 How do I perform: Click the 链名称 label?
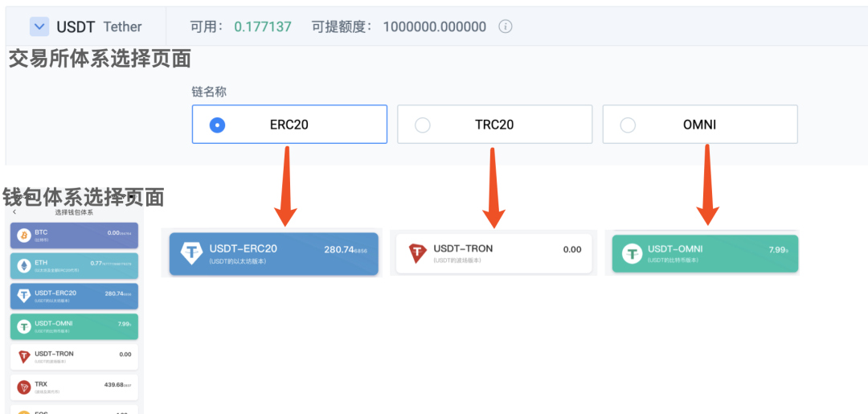pos(209,92)
